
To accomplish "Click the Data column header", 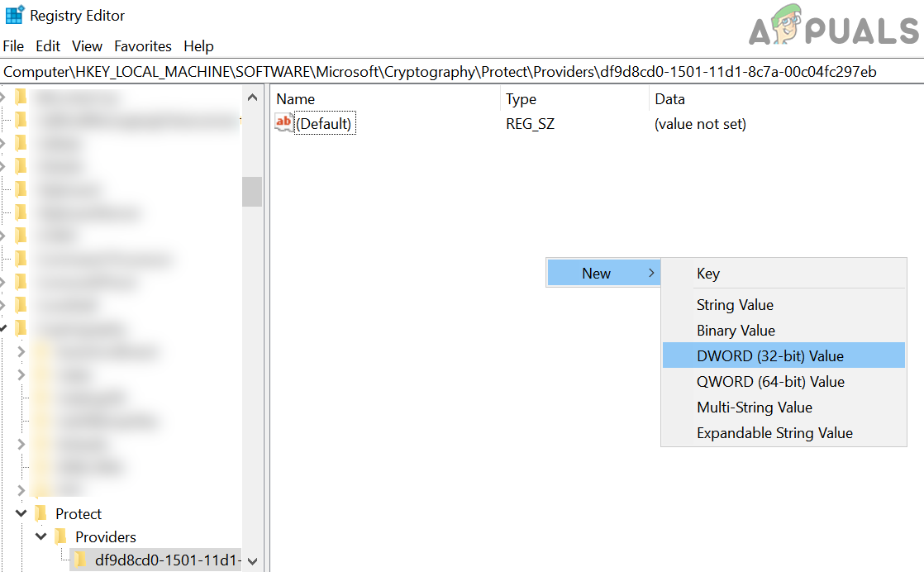I will (x=669, y=99).
